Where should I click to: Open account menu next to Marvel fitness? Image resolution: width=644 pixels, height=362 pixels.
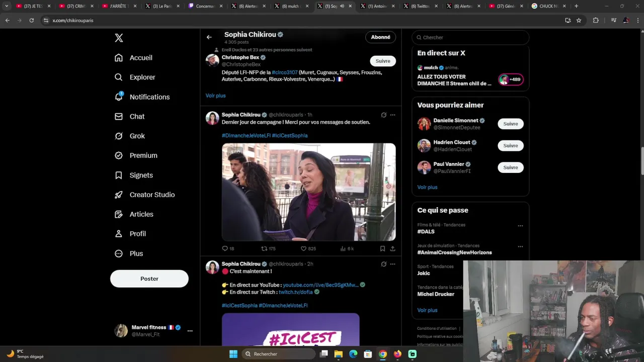[x=190, y=331]
